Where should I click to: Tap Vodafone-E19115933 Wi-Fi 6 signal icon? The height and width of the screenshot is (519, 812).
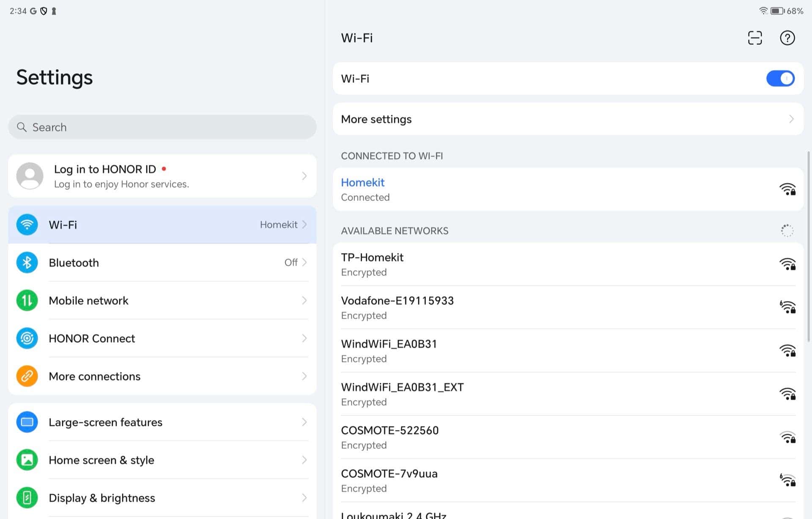tap(787, 307)
